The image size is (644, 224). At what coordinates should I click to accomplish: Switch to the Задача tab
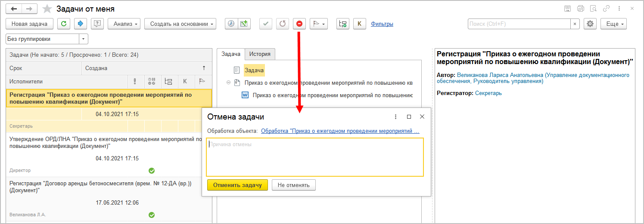coord(231,54)
